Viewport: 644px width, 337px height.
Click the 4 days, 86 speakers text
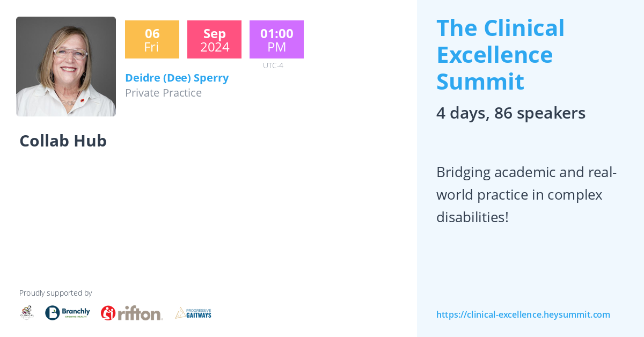click(510, 113)
